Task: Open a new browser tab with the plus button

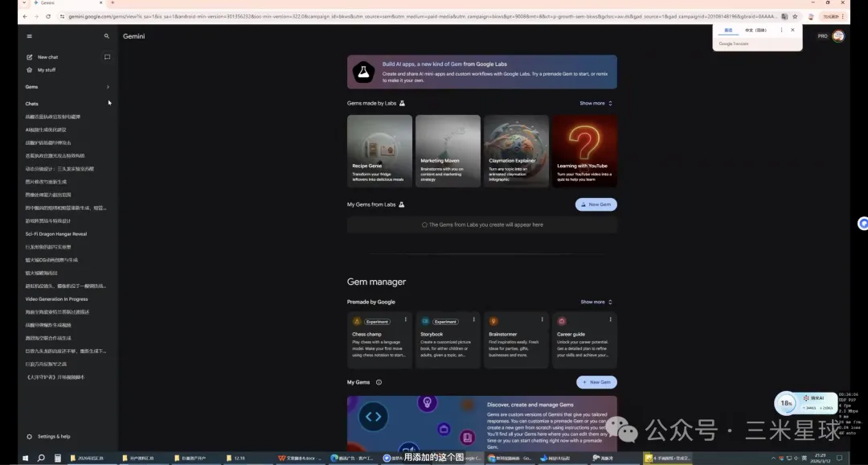Action: pyautogui.click(x=113, y=2)
